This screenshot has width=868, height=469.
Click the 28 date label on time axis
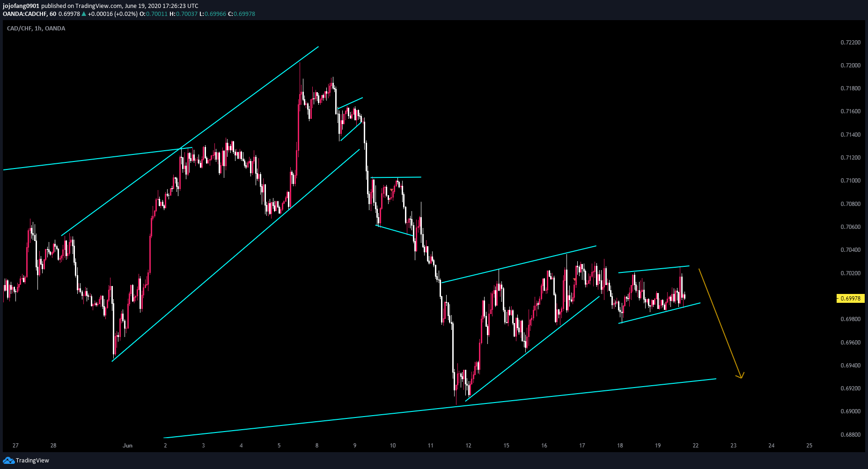click(x=53, y=446)
